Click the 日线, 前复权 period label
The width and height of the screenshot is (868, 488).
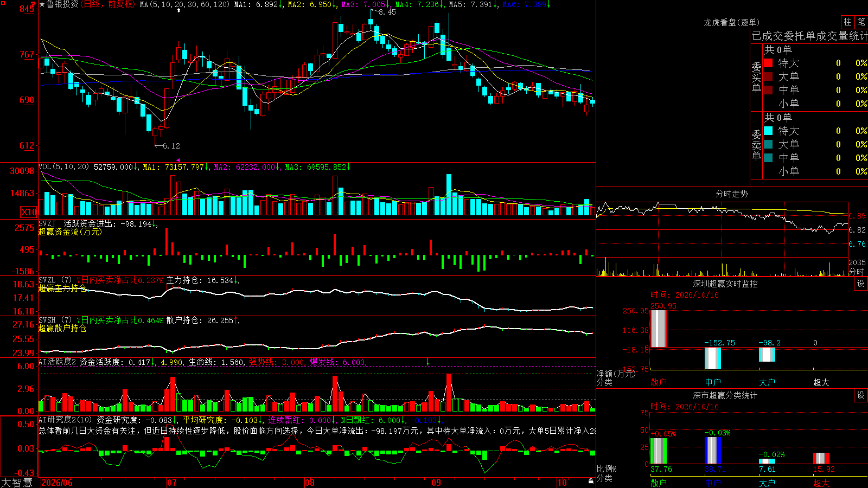[108, 4]
